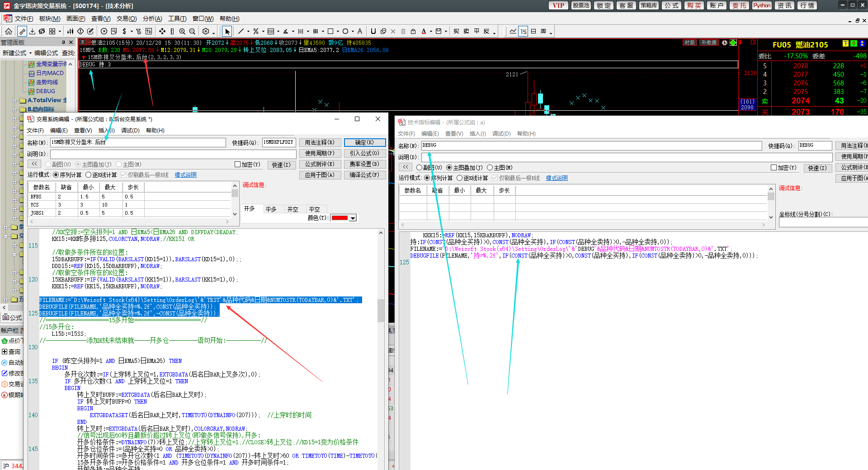This screenshot has width=868, height=470.
Task: Click the 费率设置(B) button
Action: (x=364, y=164)
